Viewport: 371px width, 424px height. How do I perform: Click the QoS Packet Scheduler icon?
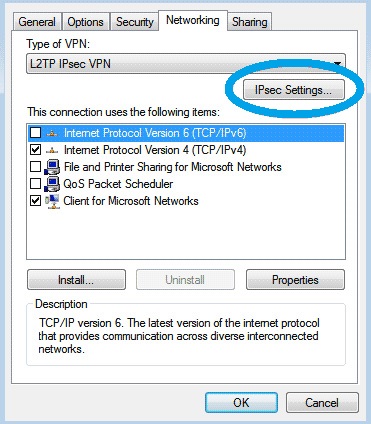click(52, 184)
